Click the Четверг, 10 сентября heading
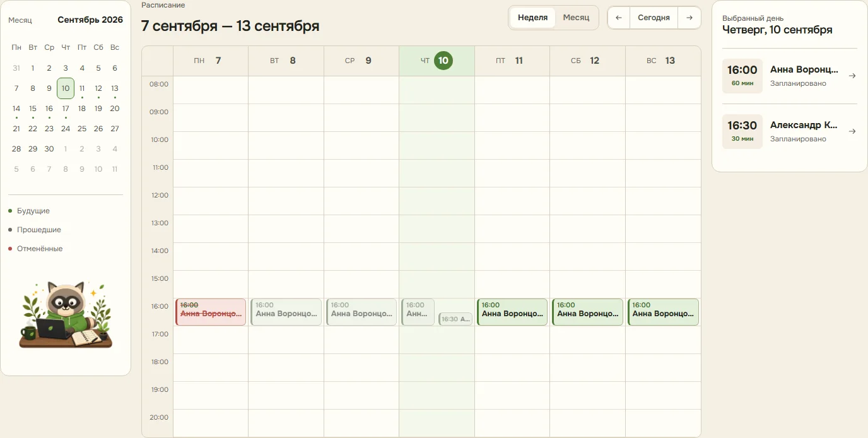The height and width of the screenshot is (438, 868). point(777,30)
